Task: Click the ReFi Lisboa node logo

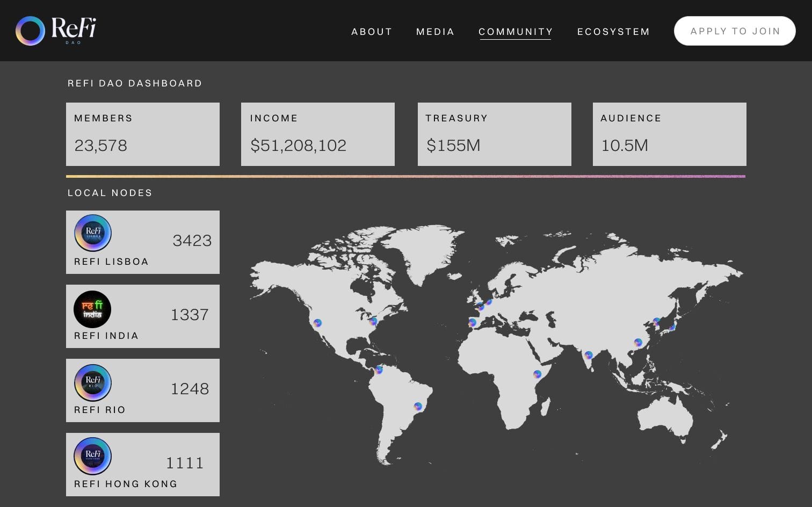Action: [93, 233]
